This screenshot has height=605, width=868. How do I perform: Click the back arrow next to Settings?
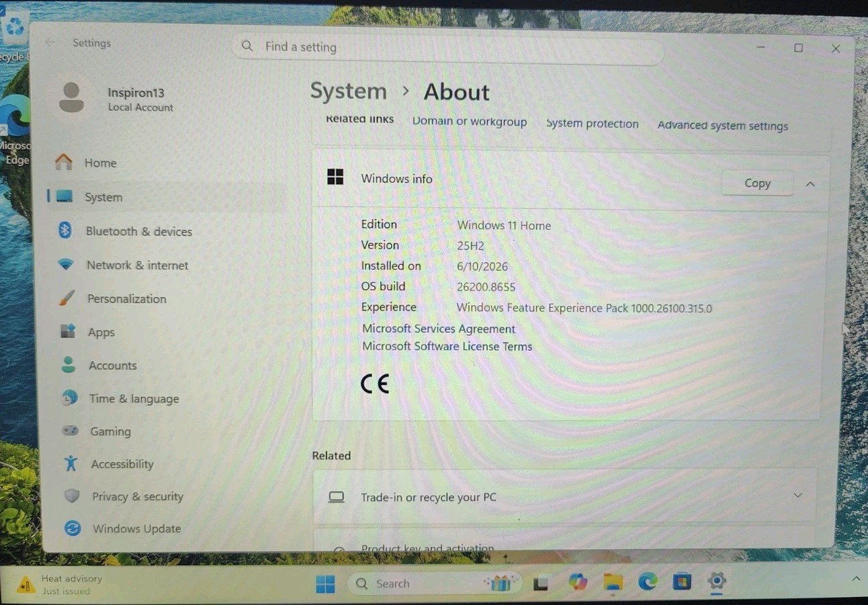point(50,42)
